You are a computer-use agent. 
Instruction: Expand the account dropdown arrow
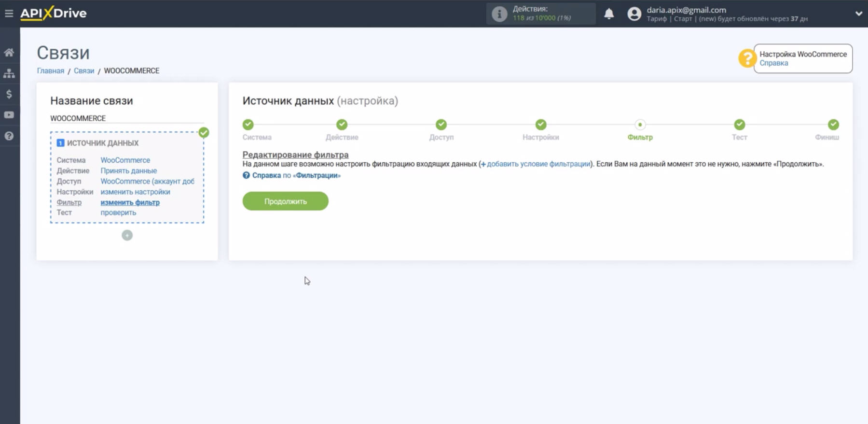858,14
